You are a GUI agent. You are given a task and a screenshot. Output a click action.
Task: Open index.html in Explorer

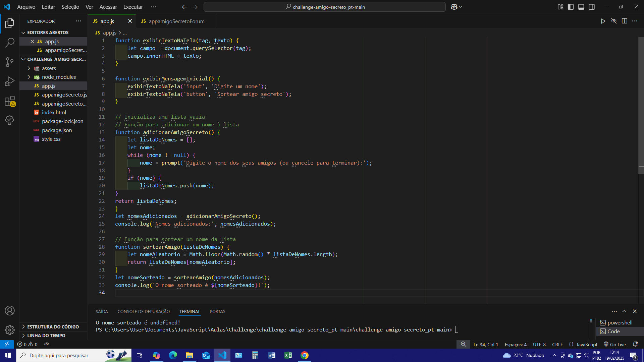click(54, 112)
